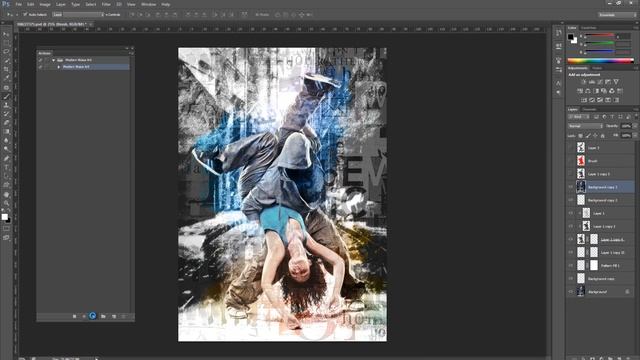This screenshot has height=360, width=640.
Task: Show the Layer 1 copy 5 layer
Action: coord(571,174)
